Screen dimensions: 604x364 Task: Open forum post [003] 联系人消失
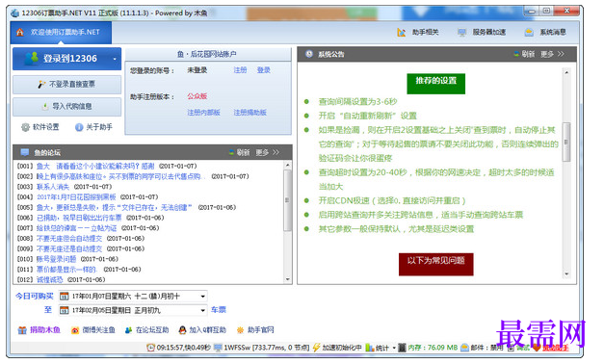coord(53,187)
